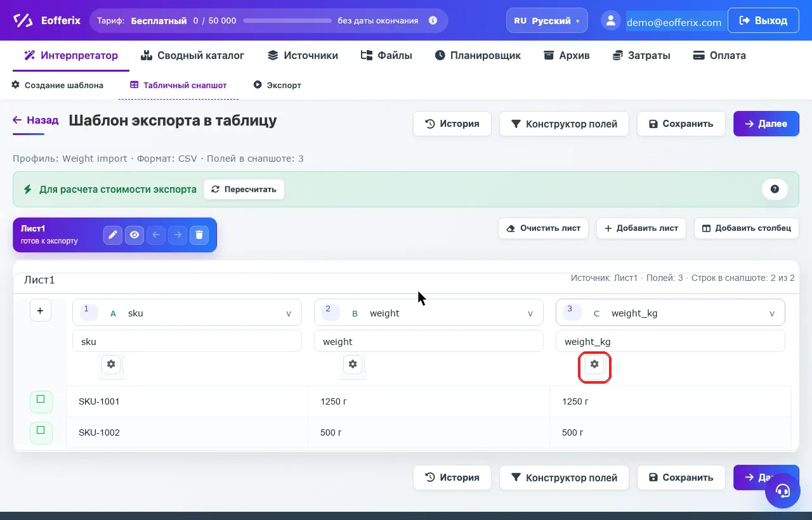This screenshot has height=520, width=812.
Task: Open the RU Русский language dropdown
Action: (x=547, y=20)
